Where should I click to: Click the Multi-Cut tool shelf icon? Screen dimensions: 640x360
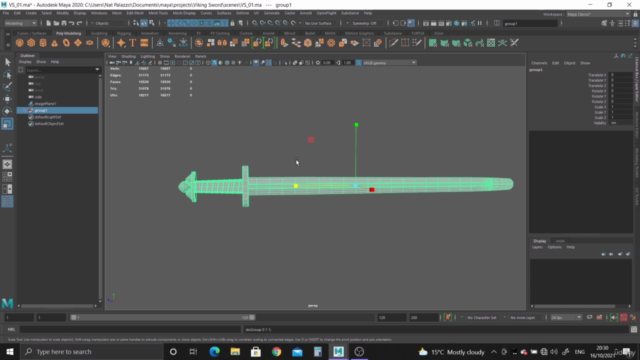pos(393,43)
